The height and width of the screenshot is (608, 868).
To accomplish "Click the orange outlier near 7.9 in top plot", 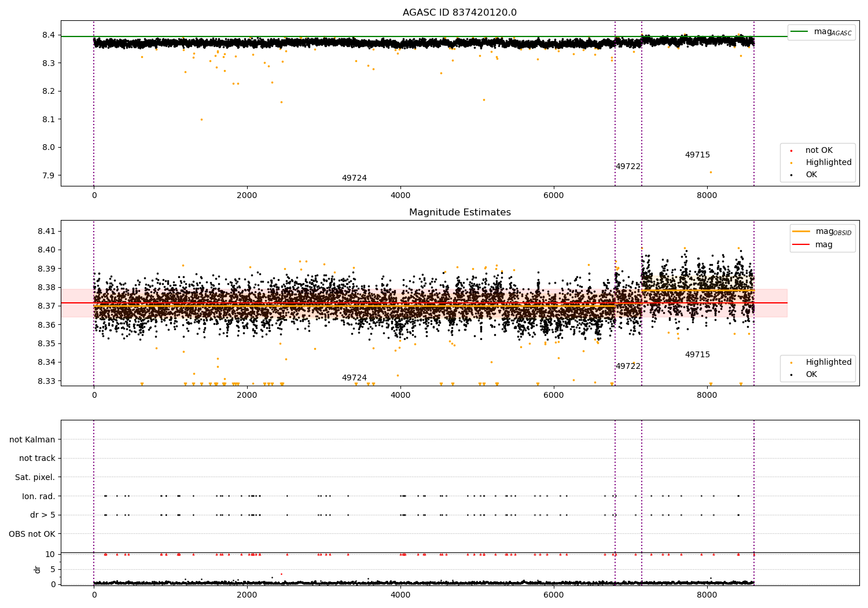I will point(711,172).
